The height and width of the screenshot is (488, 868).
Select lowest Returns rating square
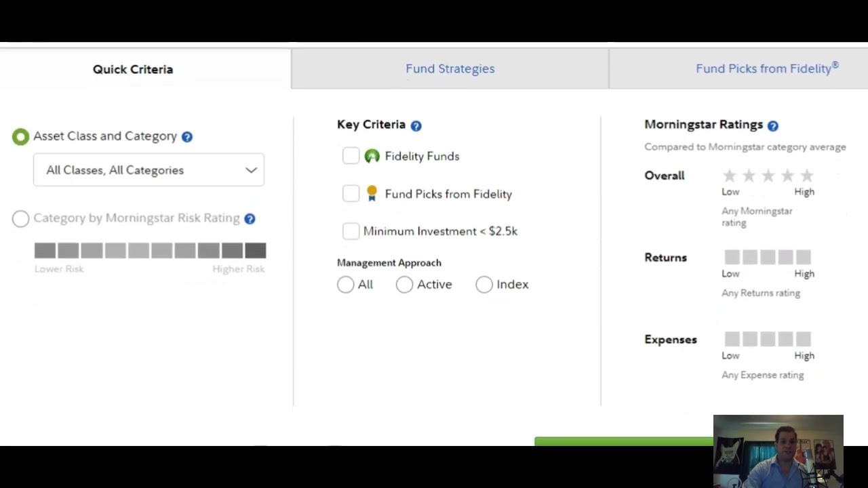[x=732, y=257]
